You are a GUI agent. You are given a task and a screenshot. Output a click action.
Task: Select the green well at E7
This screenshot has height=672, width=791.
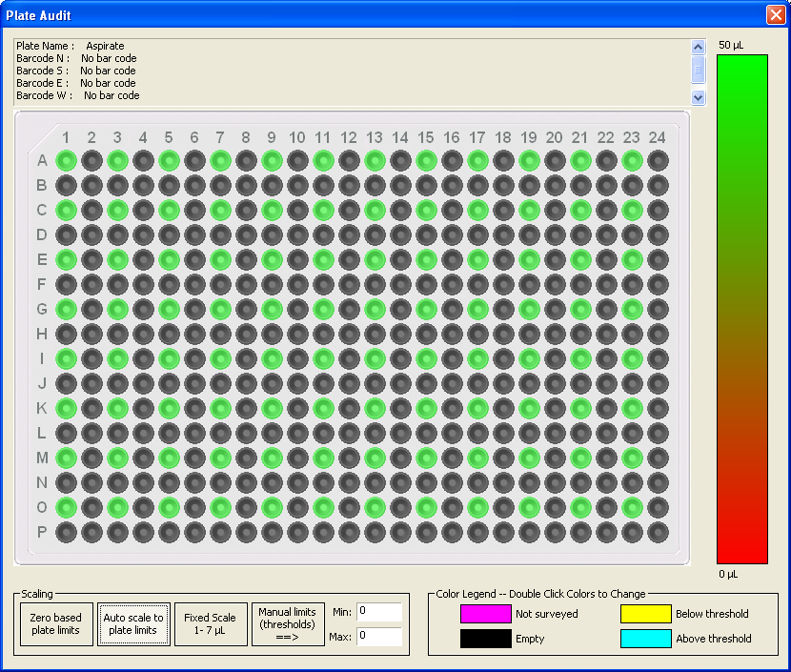220,259
